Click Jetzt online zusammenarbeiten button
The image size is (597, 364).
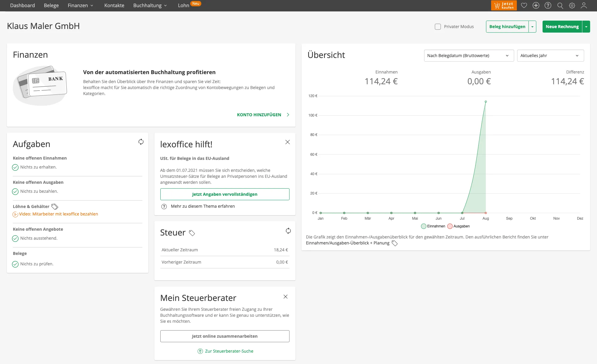tap(225, 336)
